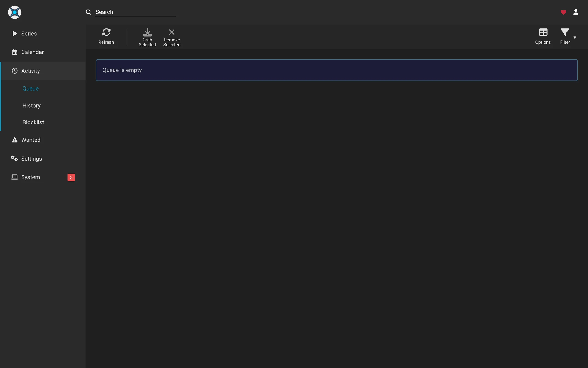Image resolution: width=588 pixels, height=368 pixels.
Task: Click the red heart donate icon
Action: (x=563, y=12)
